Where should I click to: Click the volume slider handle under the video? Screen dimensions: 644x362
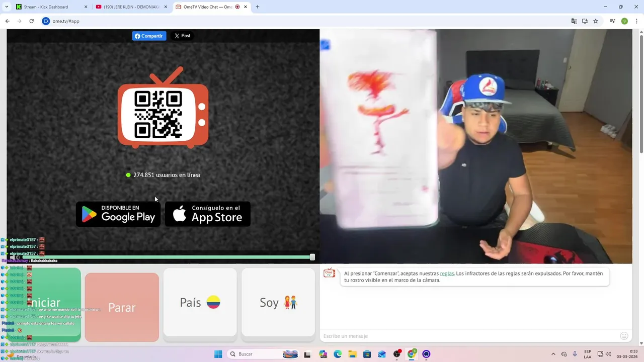[x=312, y=257]
